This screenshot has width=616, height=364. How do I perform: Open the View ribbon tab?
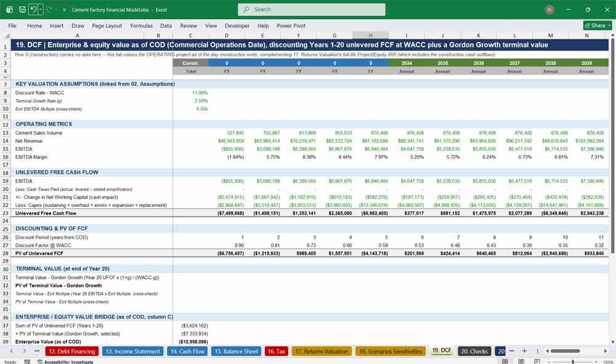(211, 25)
